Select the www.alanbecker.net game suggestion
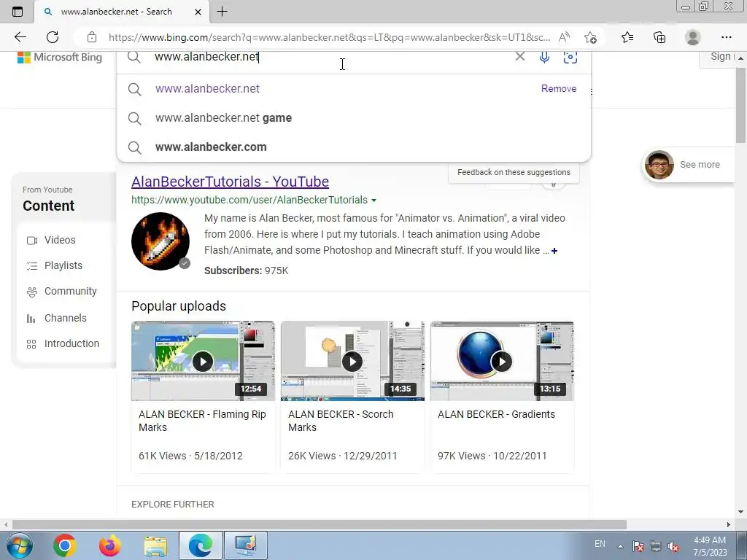This screenshot has height=560, width=747. click(x=354, y=117)
